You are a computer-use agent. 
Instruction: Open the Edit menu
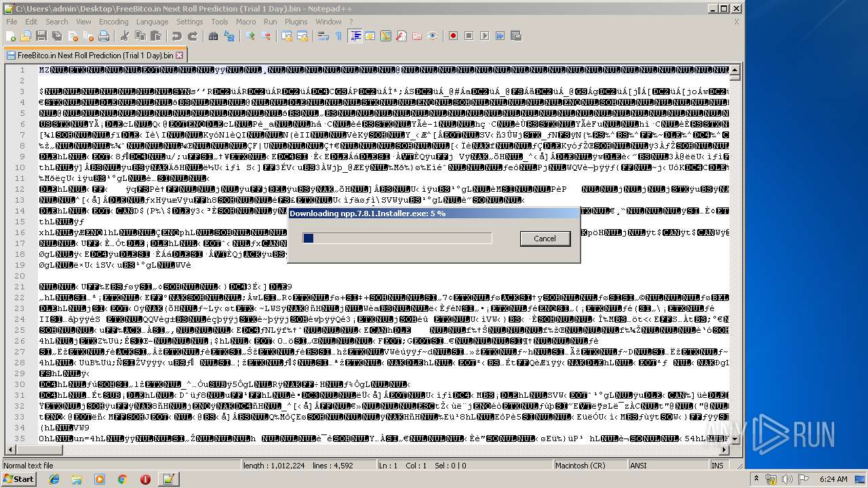click(x=31, y=22)
